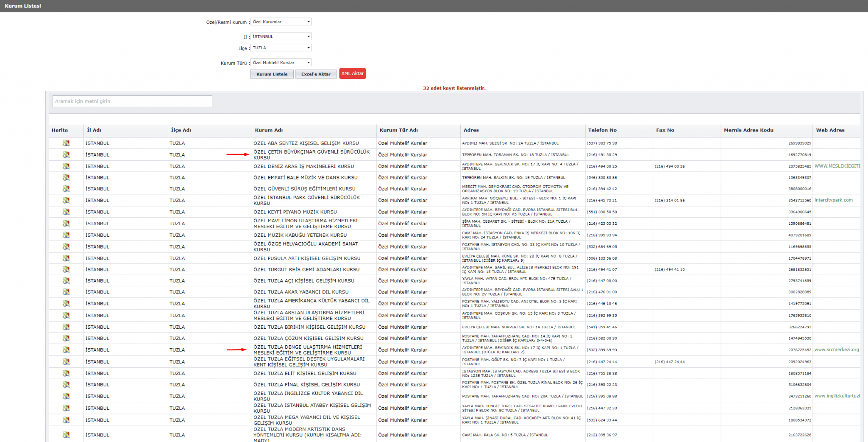Open map icon for ÖZEL ABA SENTEZ row

[66, 143]
